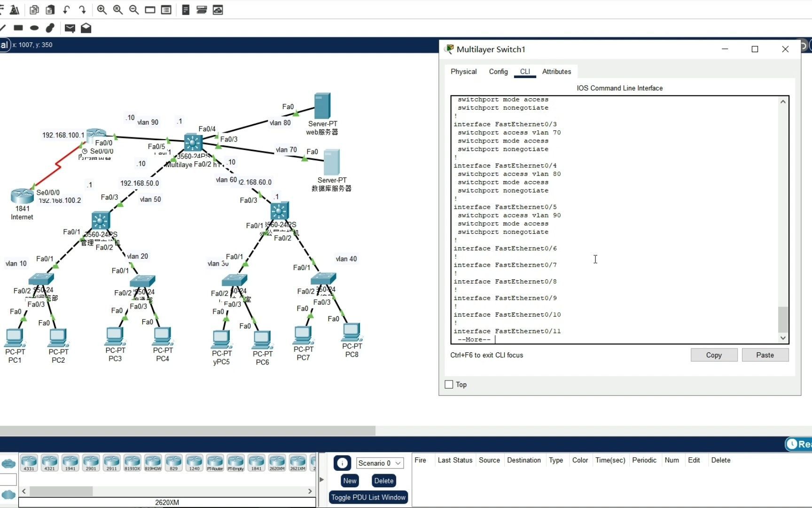Click the Delete scenario button
Image resolution: width=812 pixels, height=508 pixels.
click(x=384, y=481)
